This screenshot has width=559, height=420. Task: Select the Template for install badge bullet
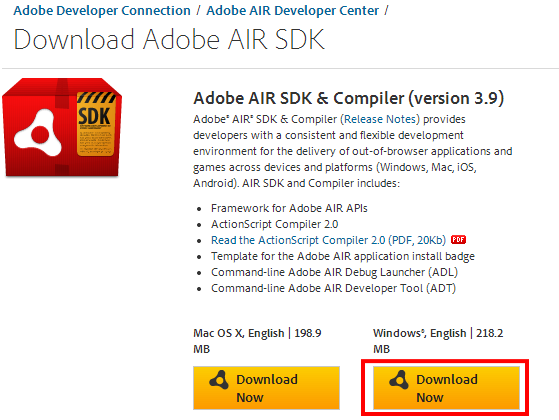coord(343,256)
